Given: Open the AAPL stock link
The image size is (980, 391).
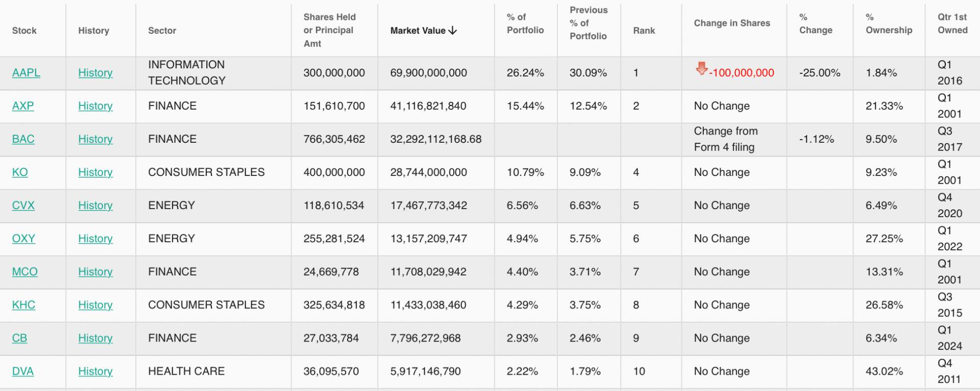Looking at the screenshot, I should click(26, 73).
